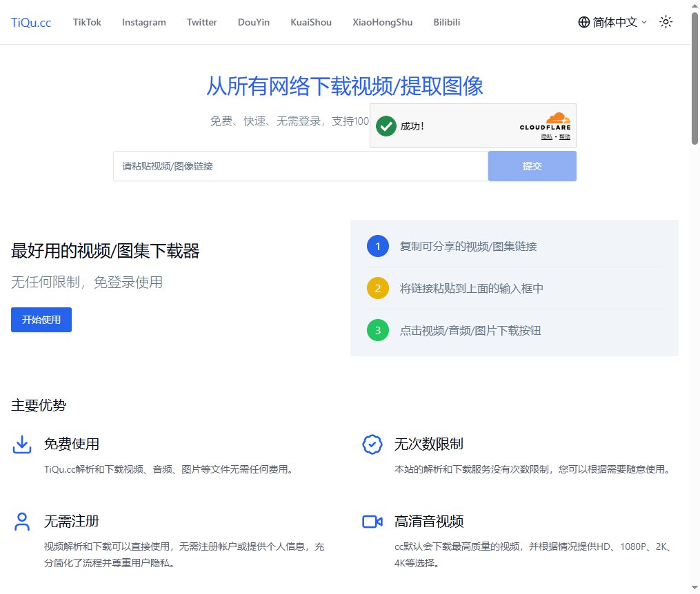Viewport: 700px width, 594px height.
Task: Click the 无需注册 heading
Action: point(72,522)
